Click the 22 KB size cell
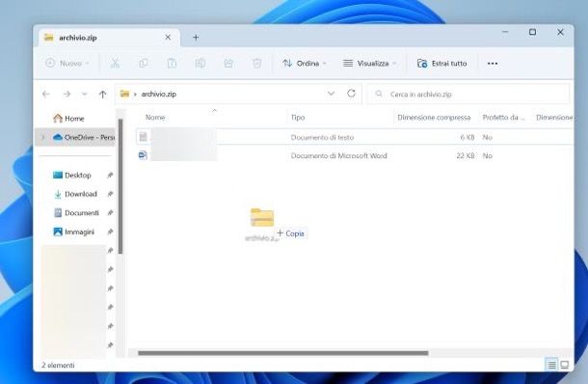This screenshot has width=588, height=384. (x=466, y=155)
